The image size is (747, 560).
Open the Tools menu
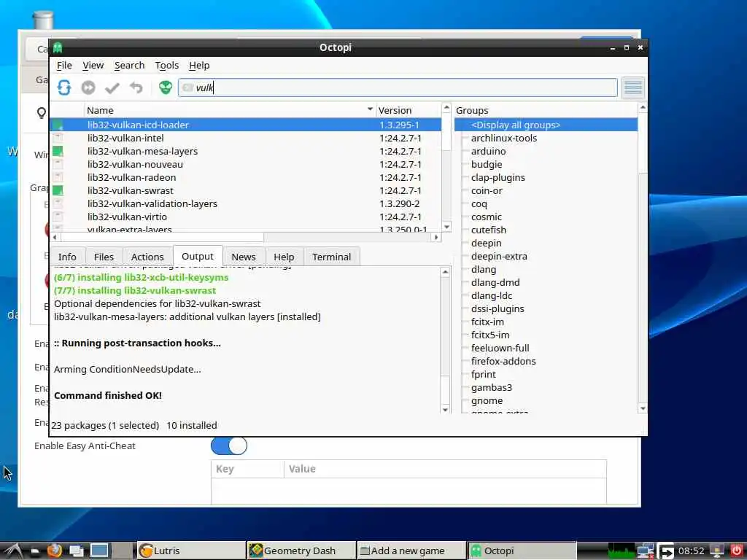coord(167,65)
